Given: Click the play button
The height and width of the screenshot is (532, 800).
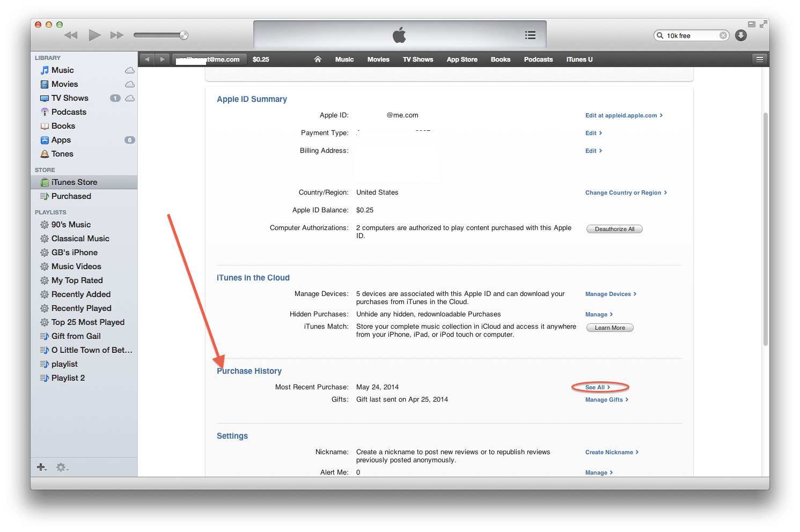Looking at the screenshot, I should (94, 35).
